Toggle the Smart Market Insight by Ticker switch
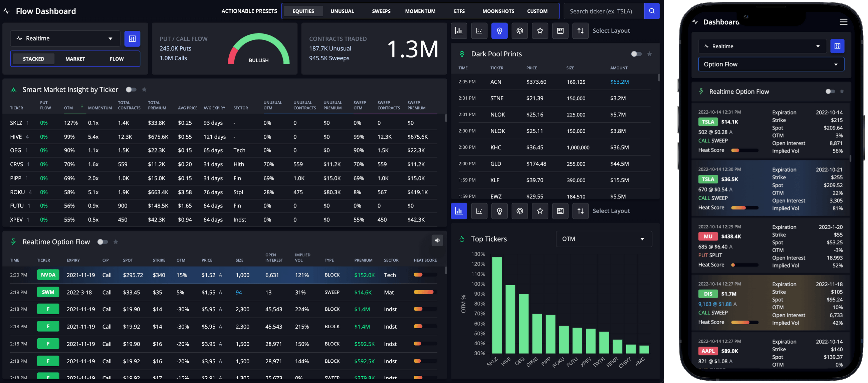 coord(131,90)
